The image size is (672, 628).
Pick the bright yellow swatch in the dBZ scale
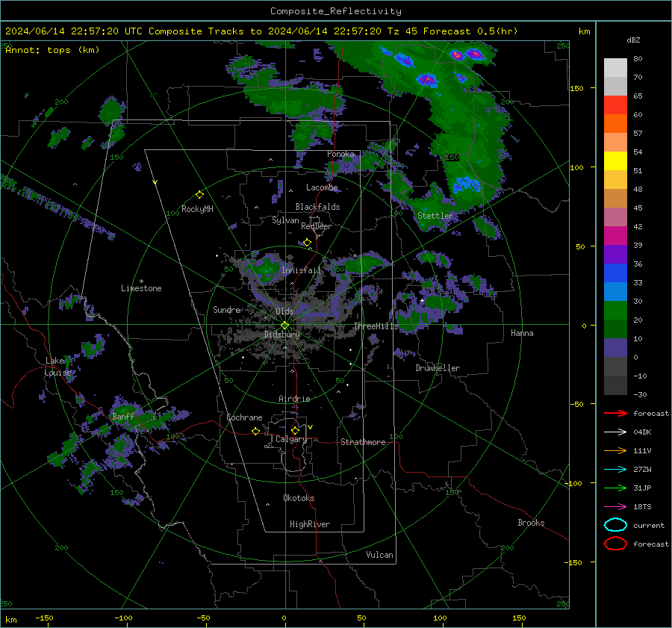(615, 161)
